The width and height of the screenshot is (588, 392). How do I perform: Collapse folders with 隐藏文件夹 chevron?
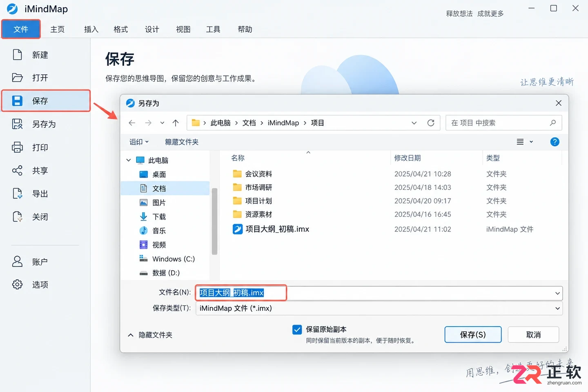click(x=131, y=335)
